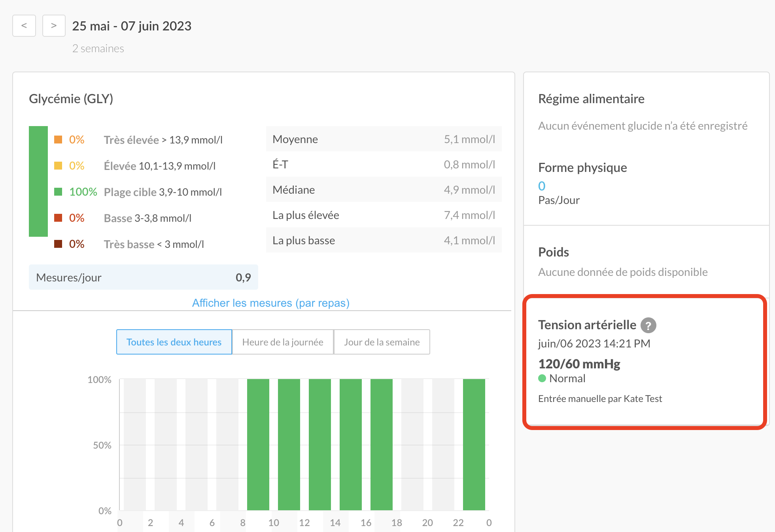Image resolution: width=775 pixels, height=532 pixels.
Task: Click the Moyenne value '5,1 mmol/l'
Action: point(469,139)
